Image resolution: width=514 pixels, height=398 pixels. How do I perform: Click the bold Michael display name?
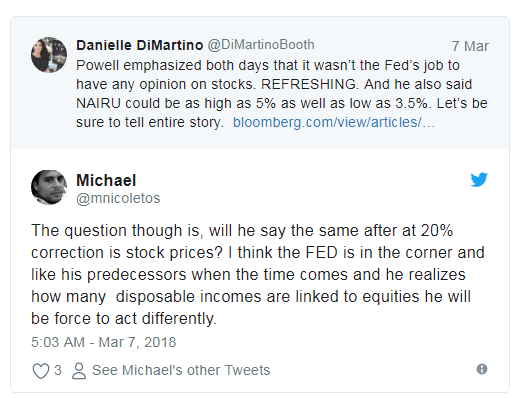coord(106,180)
